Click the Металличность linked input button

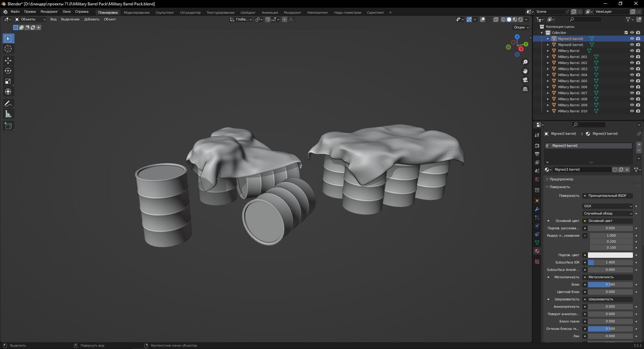tap(607, 277)
